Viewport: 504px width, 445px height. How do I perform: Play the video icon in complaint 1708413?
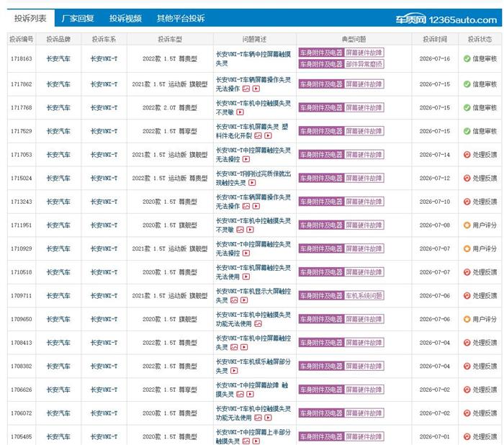coord(244,347)
